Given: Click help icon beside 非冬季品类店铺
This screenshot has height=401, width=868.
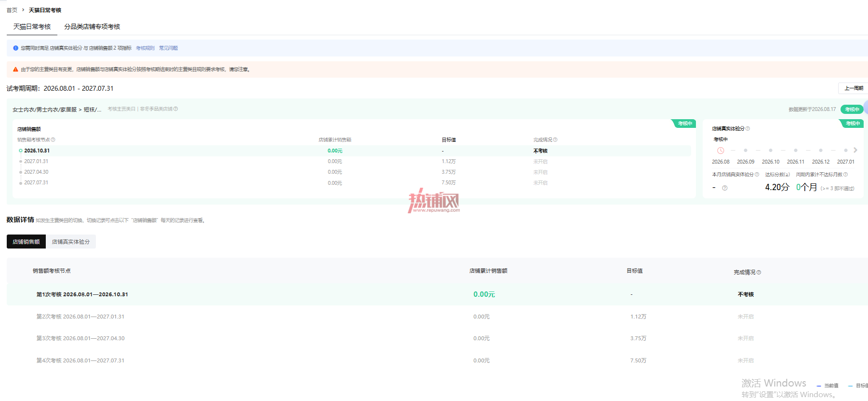Looking at the screenshot, I should coord(176,109).
